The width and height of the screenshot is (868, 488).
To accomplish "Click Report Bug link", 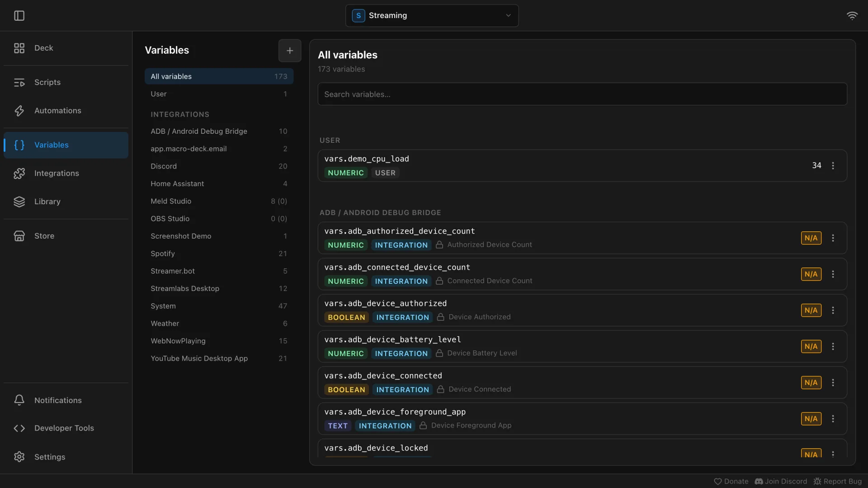I will [838, 482].
